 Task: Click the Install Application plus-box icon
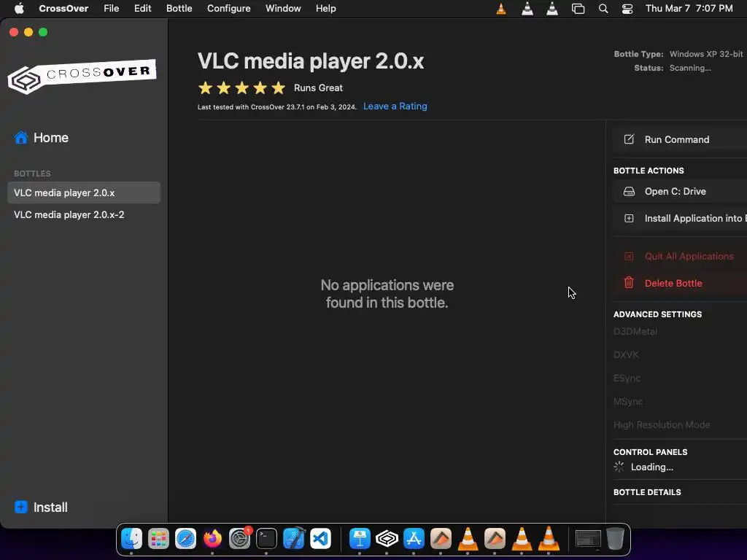tap(629, 218)
